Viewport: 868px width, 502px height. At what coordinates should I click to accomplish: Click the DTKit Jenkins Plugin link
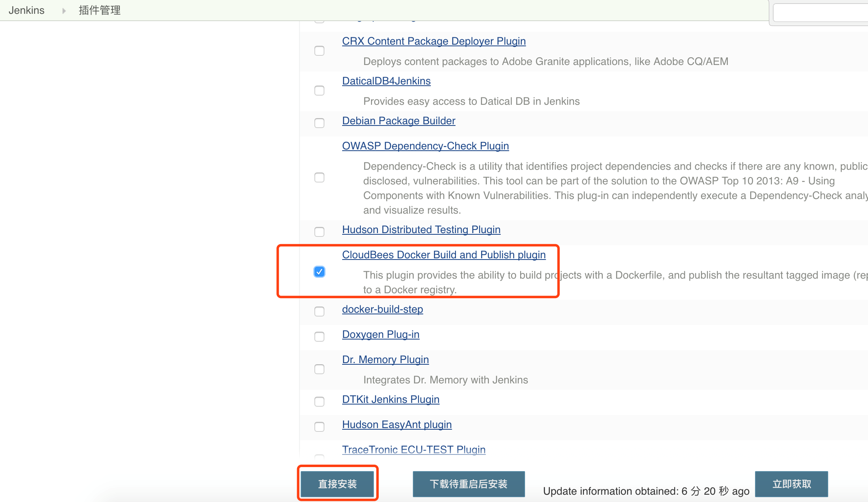click(x=391, y=399)
